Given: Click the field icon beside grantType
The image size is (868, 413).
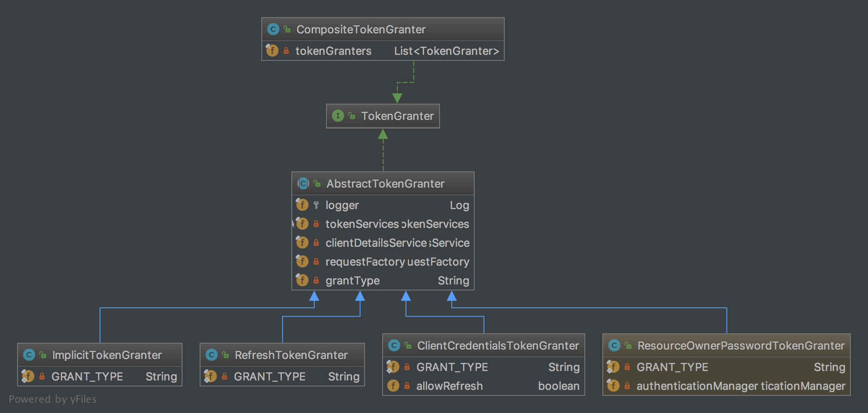Looking at the screenshot, I should click(x=302, y=280).
